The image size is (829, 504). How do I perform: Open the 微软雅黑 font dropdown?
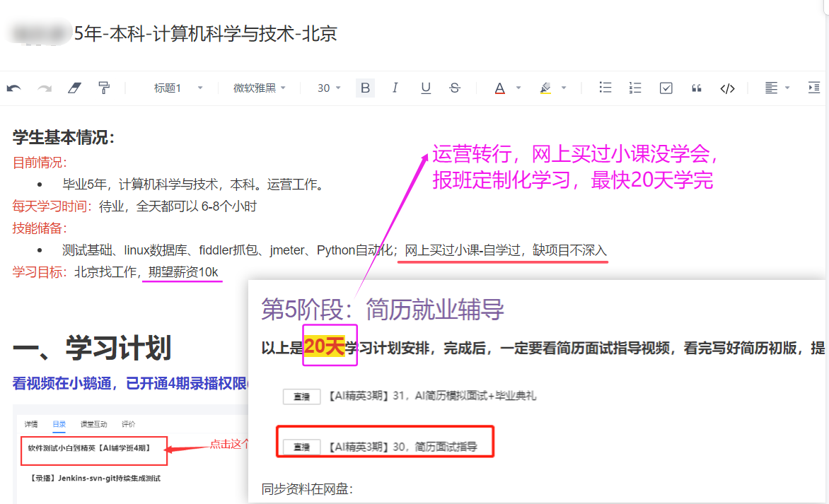point(260,88)
